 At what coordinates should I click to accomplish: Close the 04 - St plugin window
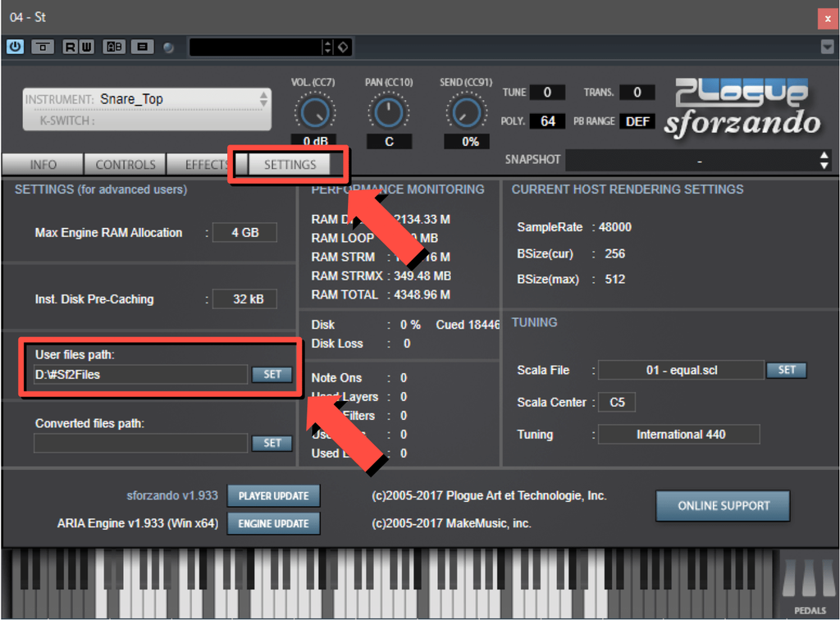828,18
